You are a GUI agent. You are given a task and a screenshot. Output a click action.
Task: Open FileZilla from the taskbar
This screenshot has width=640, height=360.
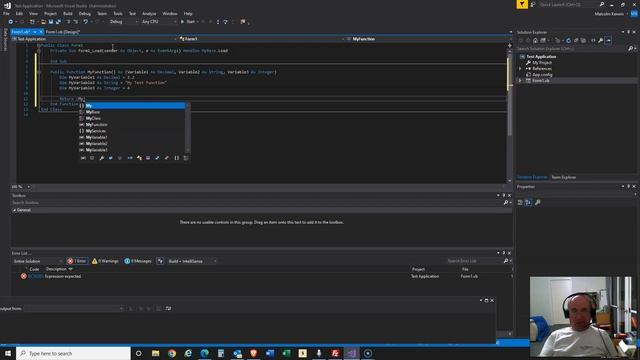pyautogui.click(x=335, y=353)
